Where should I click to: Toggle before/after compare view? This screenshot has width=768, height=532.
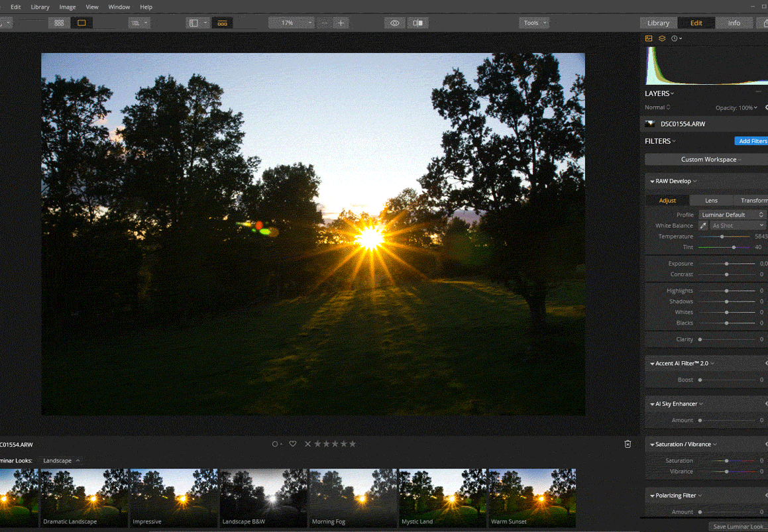coord(418,23)
